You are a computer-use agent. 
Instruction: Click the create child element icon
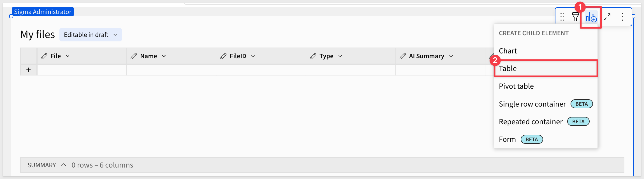[x=591, y=17]
